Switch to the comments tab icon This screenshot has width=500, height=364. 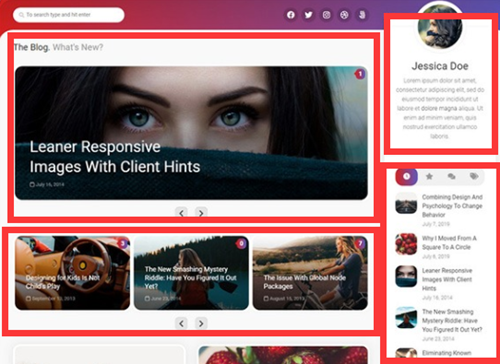coord(451,176)
